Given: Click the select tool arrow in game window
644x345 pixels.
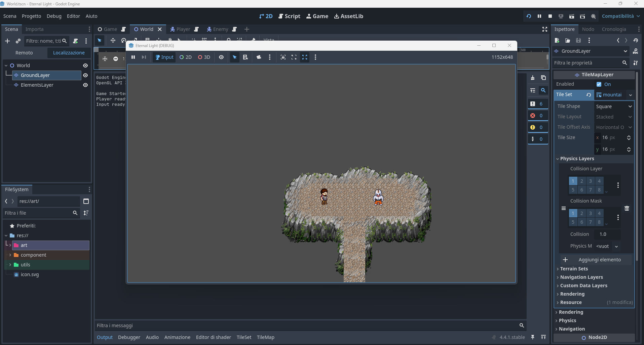Looking at the screenshot, I should (235, 57).
